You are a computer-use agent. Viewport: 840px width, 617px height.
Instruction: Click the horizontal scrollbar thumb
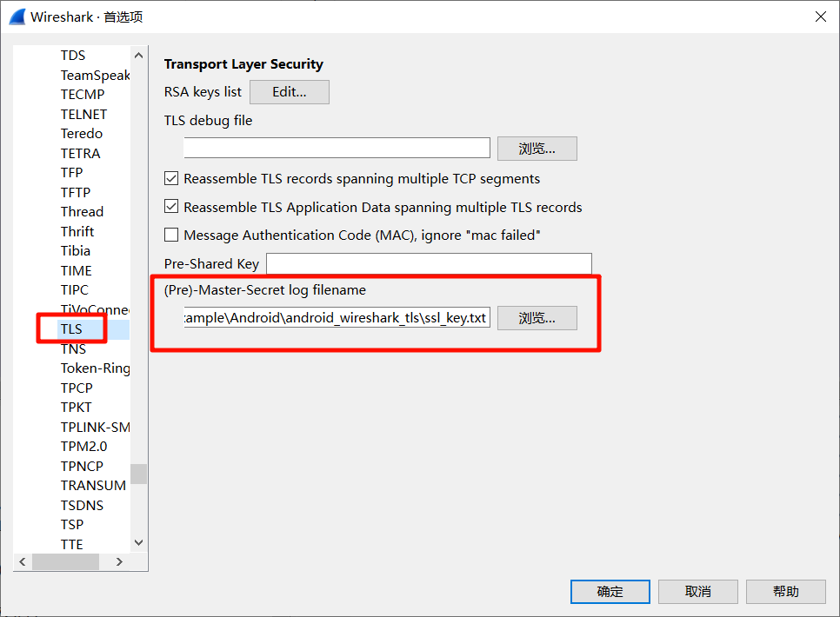click(x=65, y=561)
